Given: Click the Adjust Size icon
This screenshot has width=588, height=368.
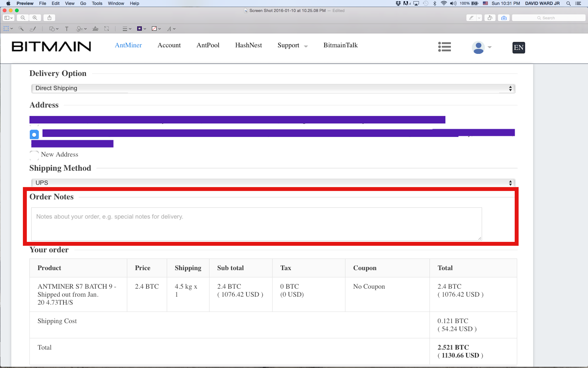Looking at the screenshot, I should point(107,29).
